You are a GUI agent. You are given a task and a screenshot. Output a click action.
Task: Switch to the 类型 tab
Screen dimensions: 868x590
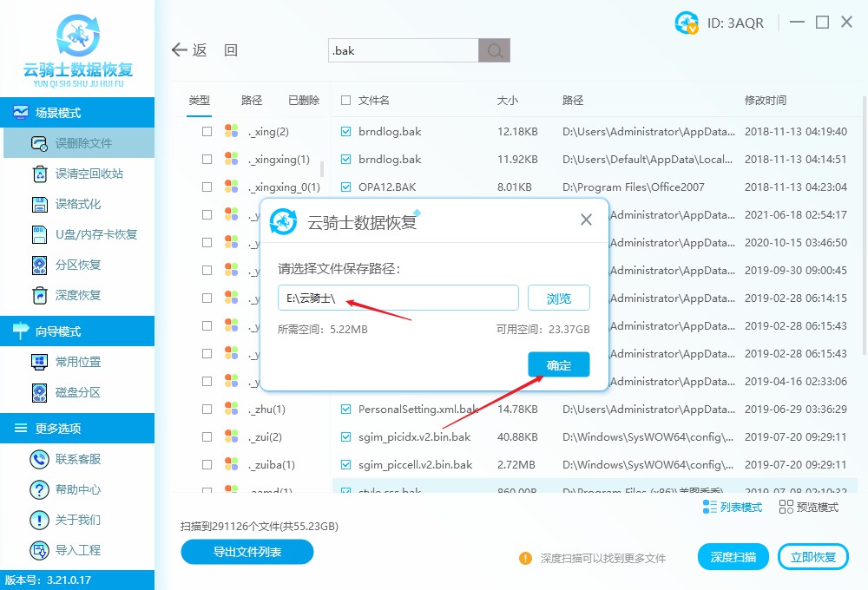tap(200, 101)
